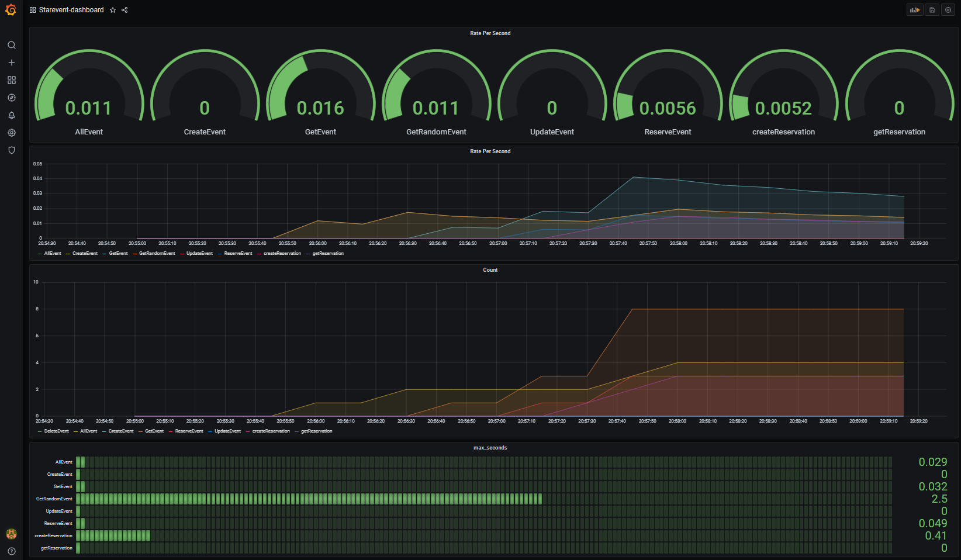Open the max_seconds panel title menu
The image size is (961, 560).
tap(490, 448)
